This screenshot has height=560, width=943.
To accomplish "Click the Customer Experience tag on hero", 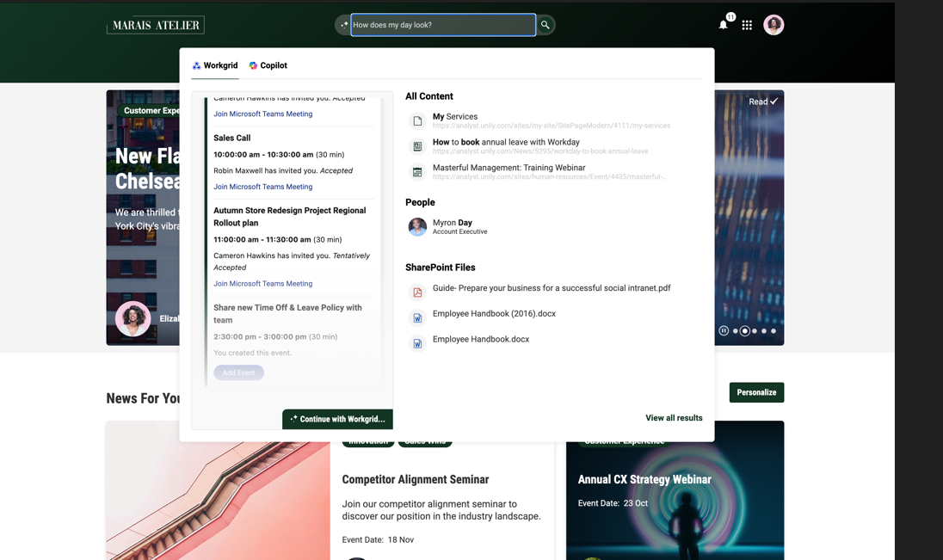I will click(149, 111).
